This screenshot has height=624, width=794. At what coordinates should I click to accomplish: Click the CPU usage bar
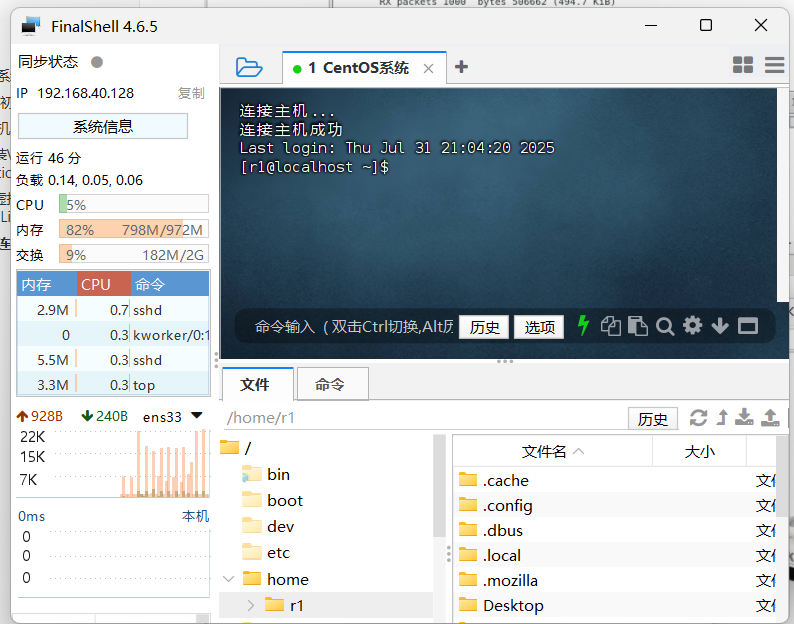134,204
